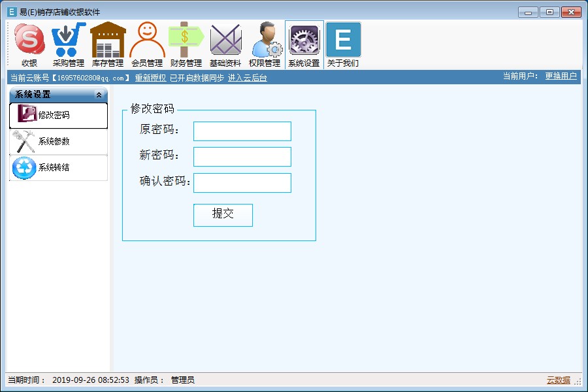Viewport: 588px width, 392px height.
Task: Select 系统设置 system settings icon
Action: tap(304, 44)
